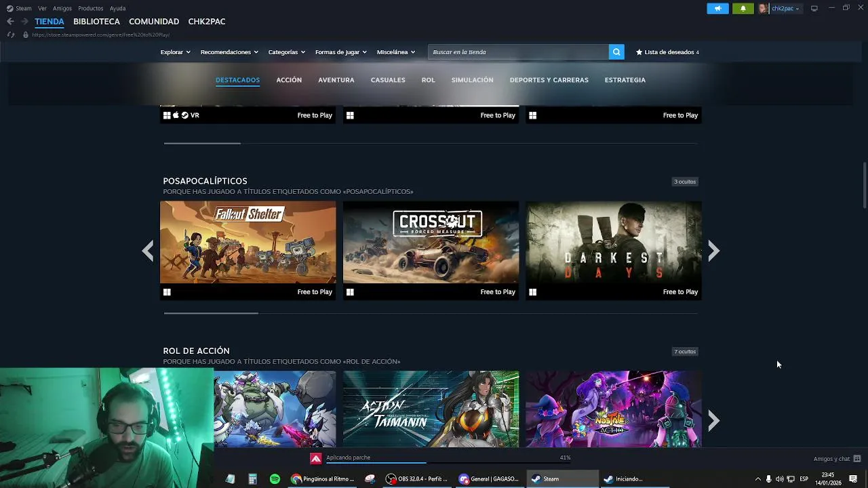The height and width of the screenshot is (488, 868).
Task: Open Lista de deseados
Action: pos(667,52)
